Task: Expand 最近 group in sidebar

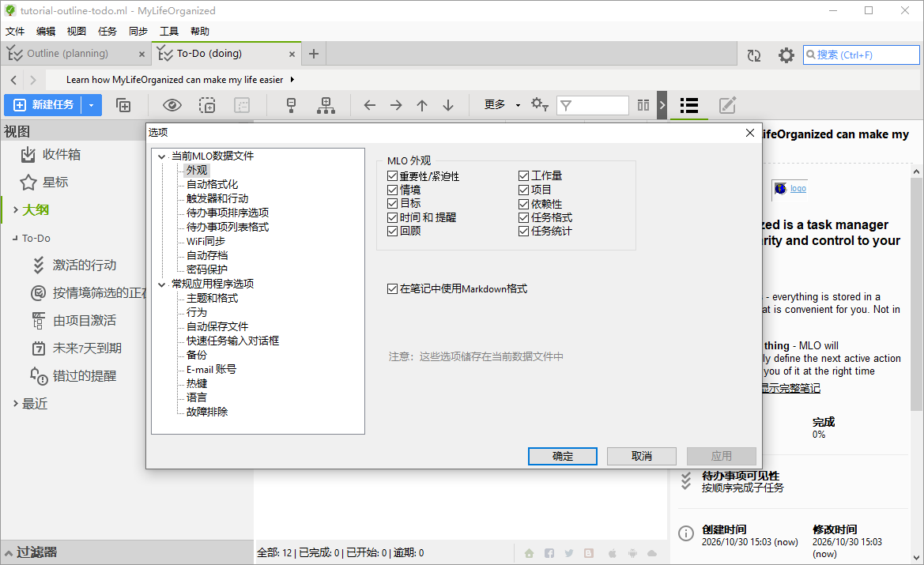Action: (16, 404)
